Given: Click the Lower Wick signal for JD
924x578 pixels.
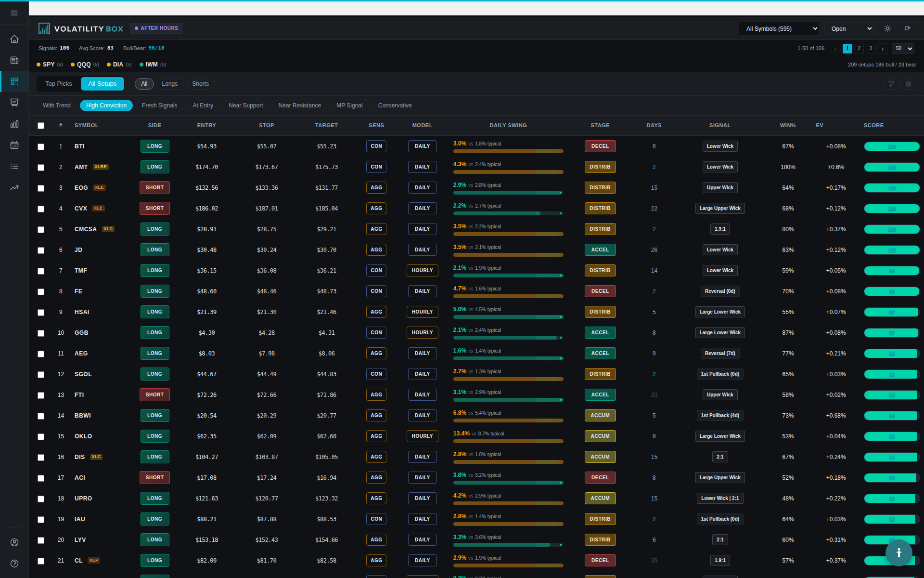Looking at the screenshot, I should click(x=720, y=250).
